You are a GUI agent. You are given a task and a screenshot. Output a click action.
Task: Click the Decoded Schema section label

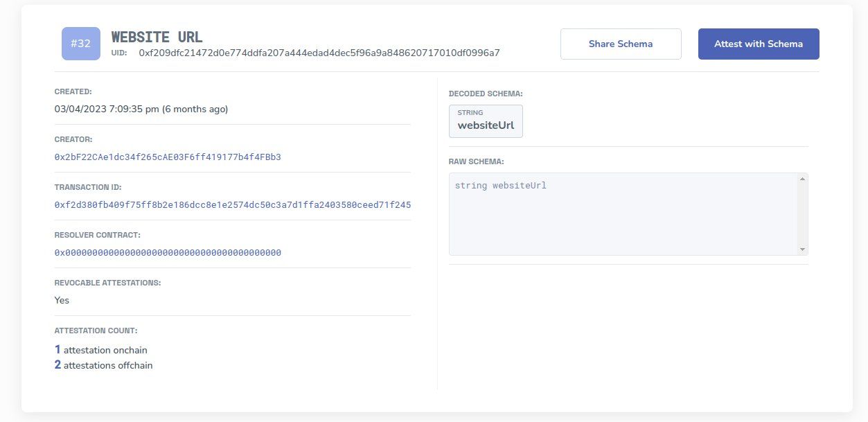point(486,93)
